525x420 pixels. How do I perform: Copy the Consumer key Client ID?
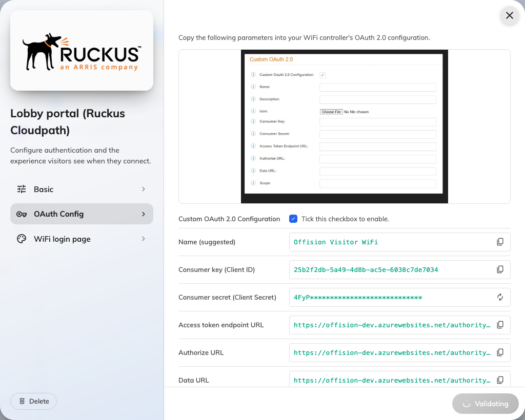[x=500, y=269]
